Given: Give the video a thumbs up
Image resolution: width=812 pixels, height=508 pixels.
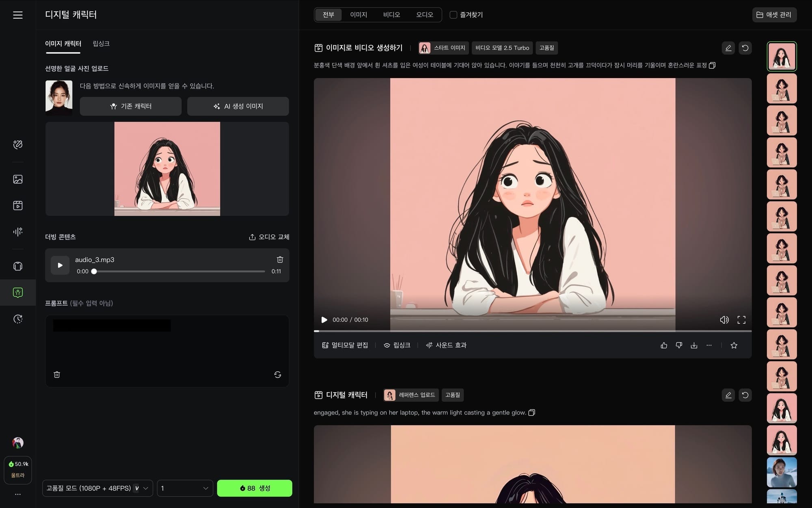Looking at the screenshot, I should click(x=664, y=345).
